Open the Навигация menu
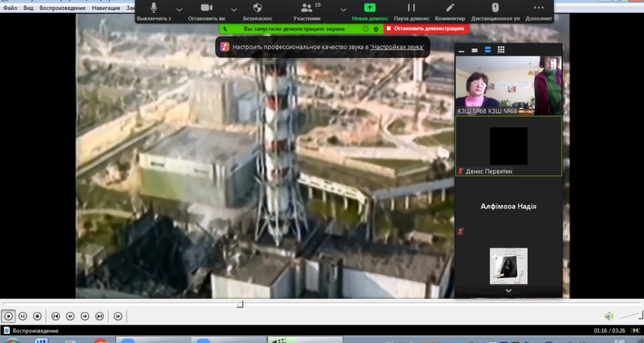 pyautogui.click(x=106, y=8)
